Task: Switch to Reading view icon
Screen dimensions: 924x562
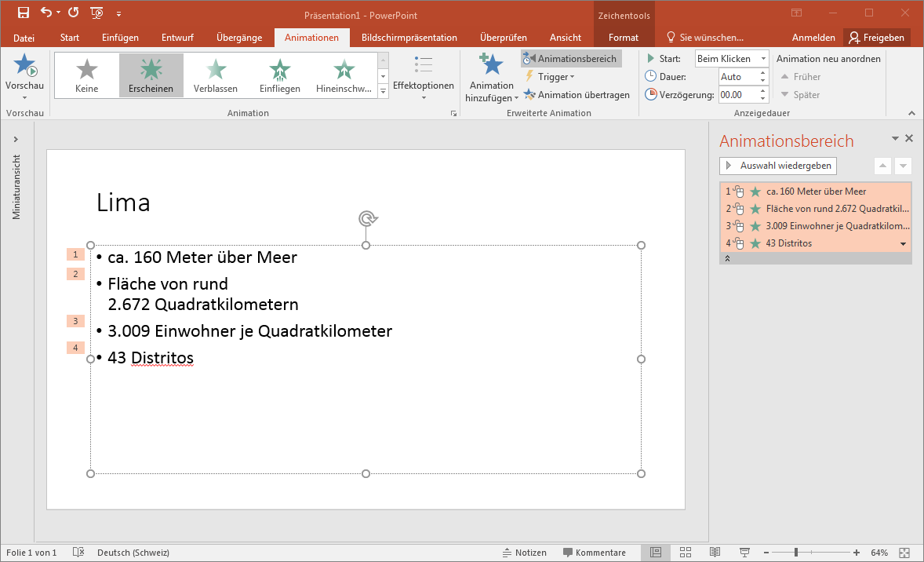Action: click(715, 553)
